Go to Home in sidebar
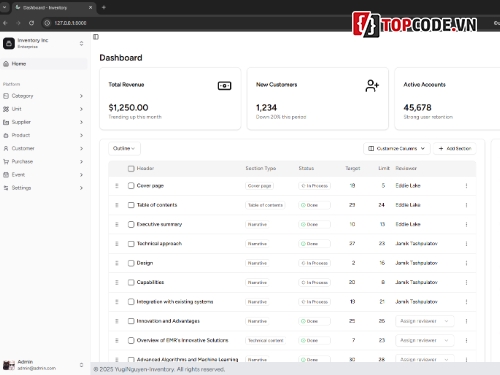Viewport: 500px width, 375px height. click(44, 64)
